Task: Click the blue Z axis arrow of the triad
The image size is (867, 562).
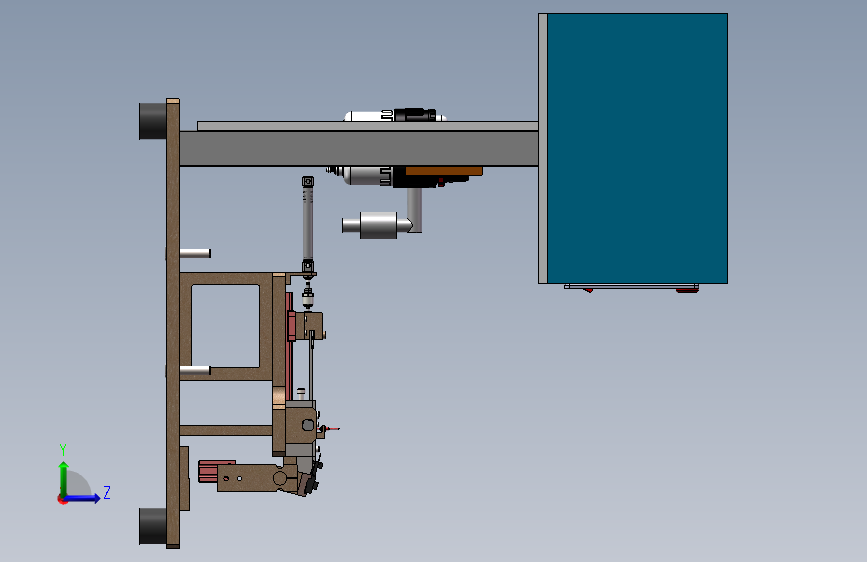Action: 83,498
